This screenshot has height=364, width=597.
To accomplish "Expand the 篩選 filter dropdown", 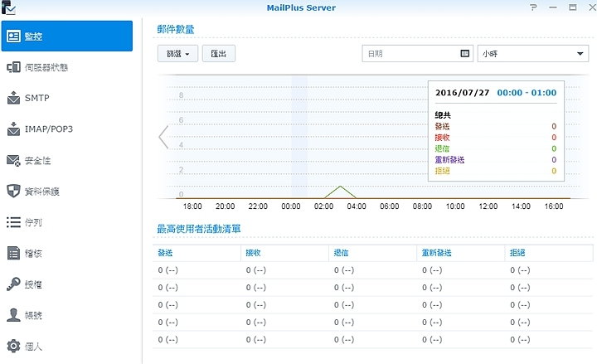I will point(178,53).
